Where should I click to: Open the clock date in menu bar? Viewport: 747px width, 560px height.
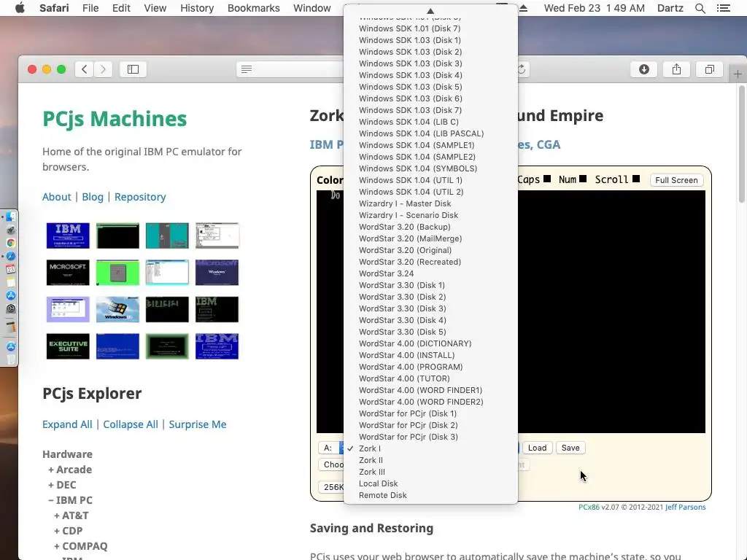pos(594,8)
